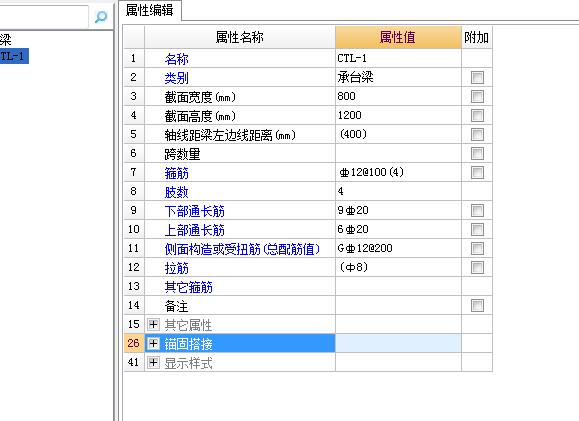Tick the 附加 checkbox for 箍筋

(x=477, y=172)
